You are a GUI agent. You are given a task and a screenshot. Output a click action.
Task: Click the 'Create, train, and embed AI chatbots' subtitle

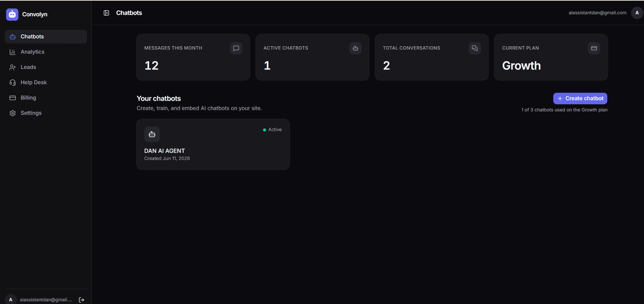199,108
